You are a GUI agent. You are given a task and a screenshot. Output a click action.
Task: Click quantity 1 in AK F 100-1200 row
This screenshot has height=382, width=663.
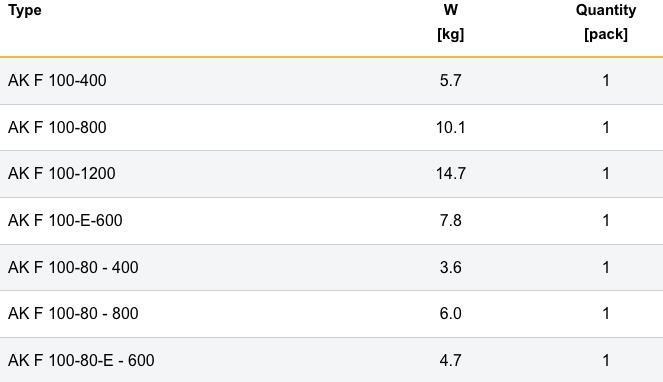click(606, 173)
